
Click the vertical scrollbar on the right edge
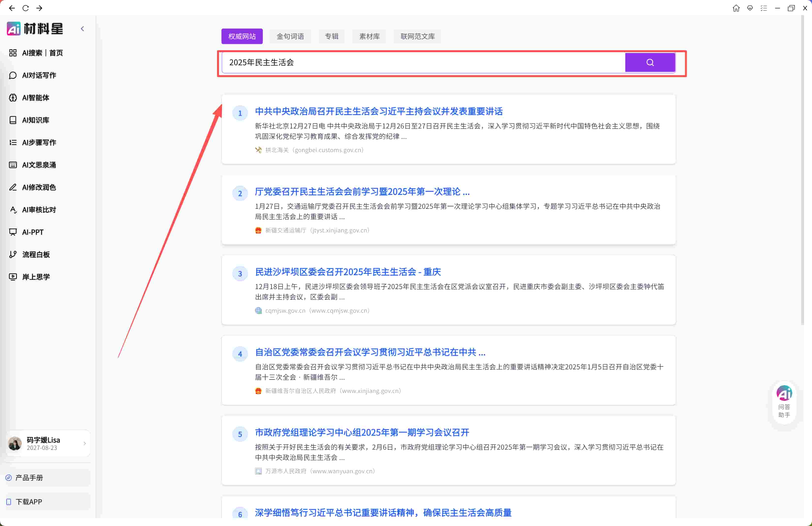[x=802, y=171]
